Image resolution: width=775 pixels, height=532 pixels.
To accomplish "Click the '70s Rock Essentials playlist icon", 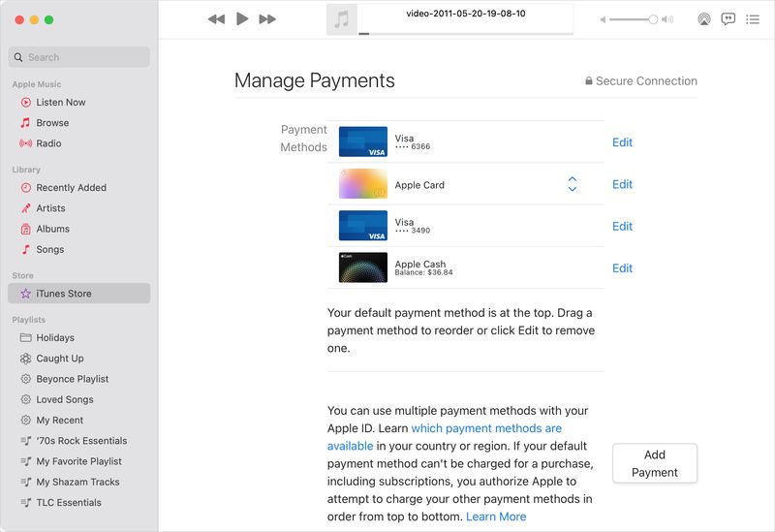I will click(26, 441).
